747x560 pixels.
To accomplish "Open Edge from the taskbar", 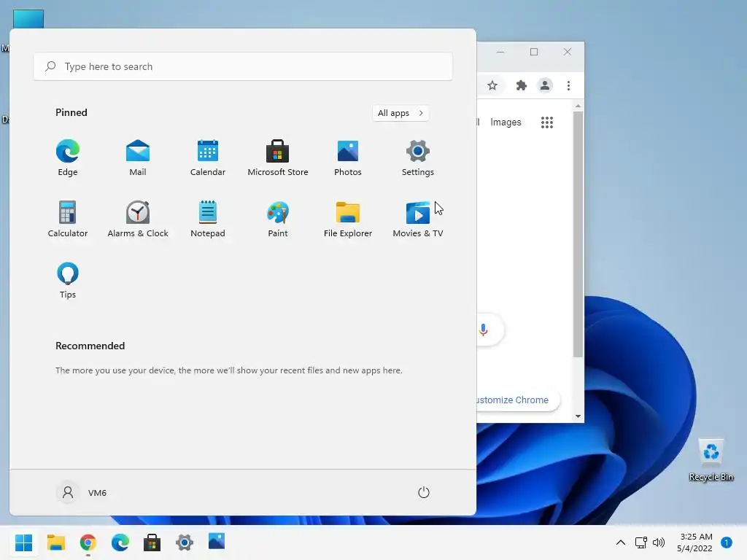I will coord(120,542).
